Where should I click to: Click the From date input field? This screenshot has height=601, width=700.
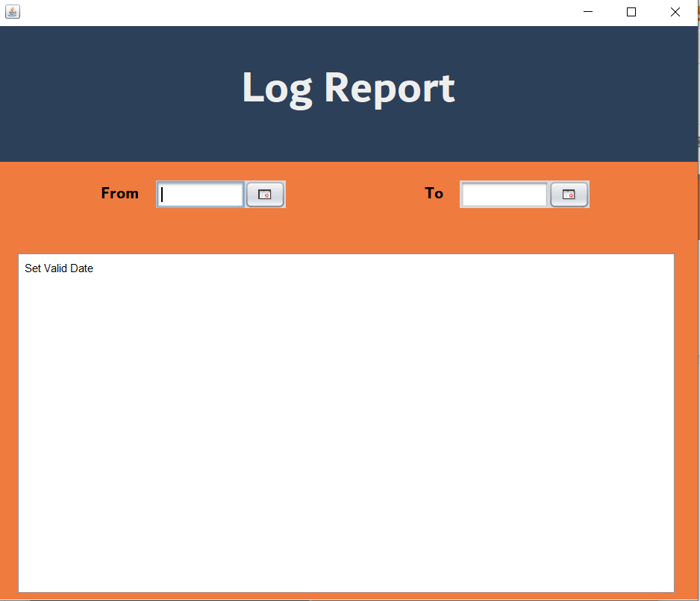(x=200, y=195)
